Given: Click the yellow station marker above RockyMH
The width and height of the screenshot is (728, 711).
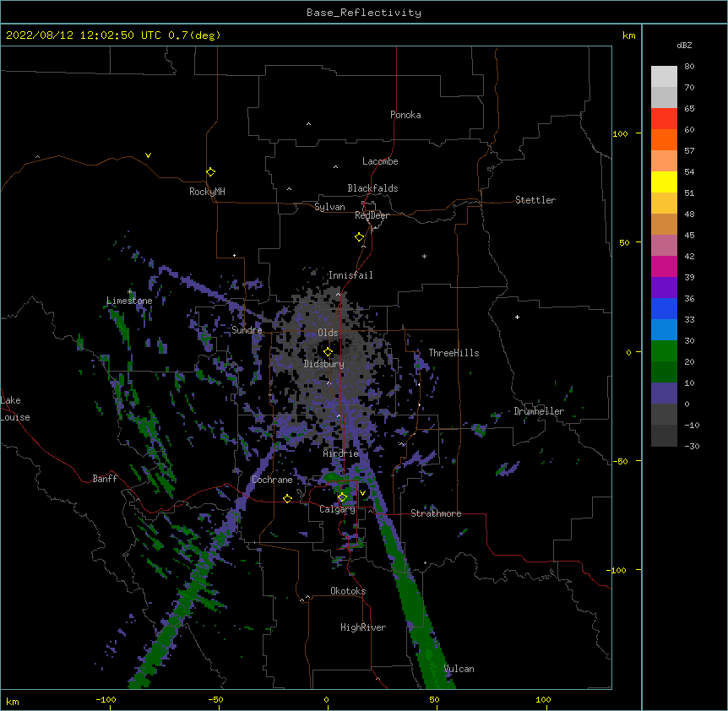Looking at the screenshot, I should coord(211,172).
